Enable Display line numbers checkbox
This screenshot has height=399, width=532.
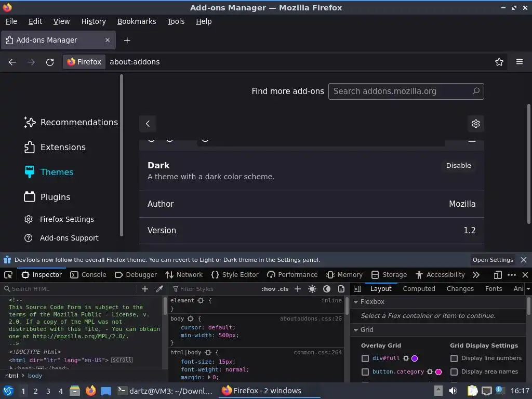click(x=454, y=358)
